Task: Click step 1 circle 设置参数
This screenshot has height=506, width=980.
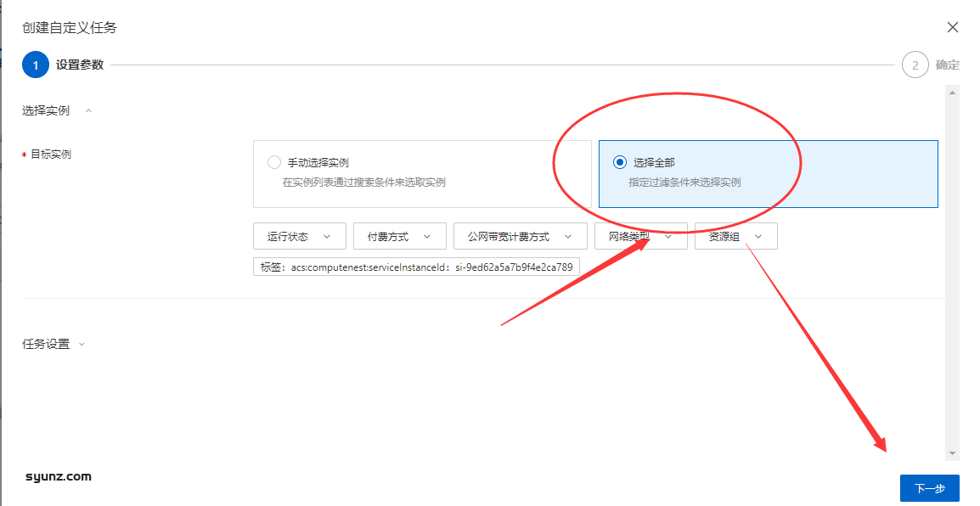Action: coord(36,65)
